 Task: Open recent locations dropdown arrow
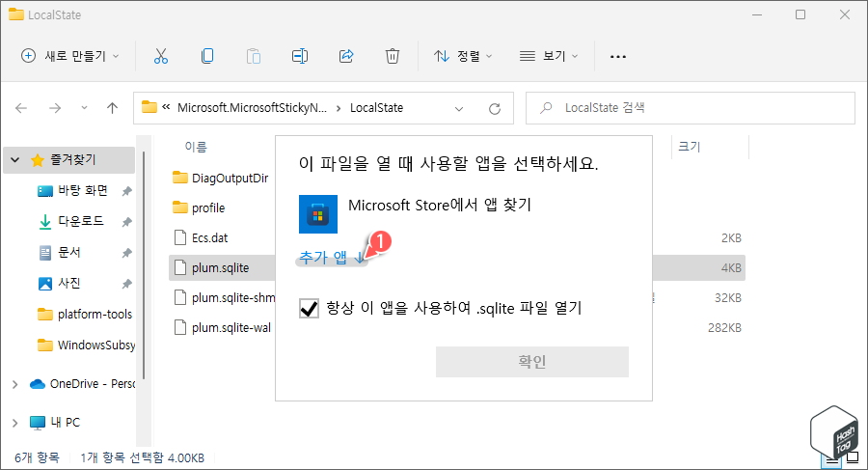click(84, 108)
